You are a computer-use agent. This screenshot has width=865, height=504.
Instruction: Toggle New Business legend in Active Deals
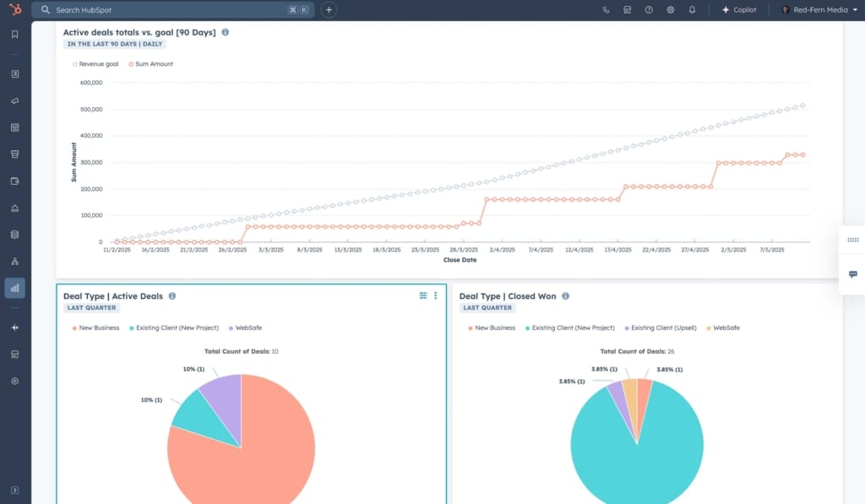95,328
